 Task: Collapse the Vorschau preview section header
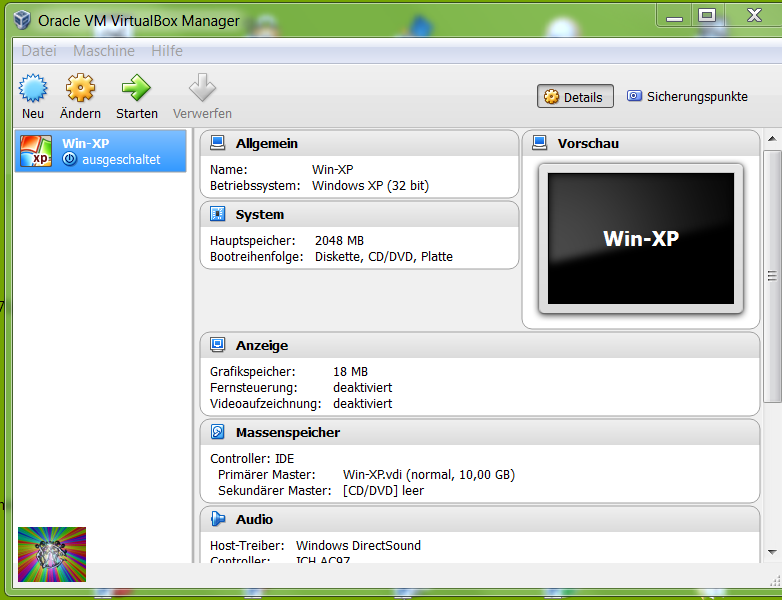(588, 143)
